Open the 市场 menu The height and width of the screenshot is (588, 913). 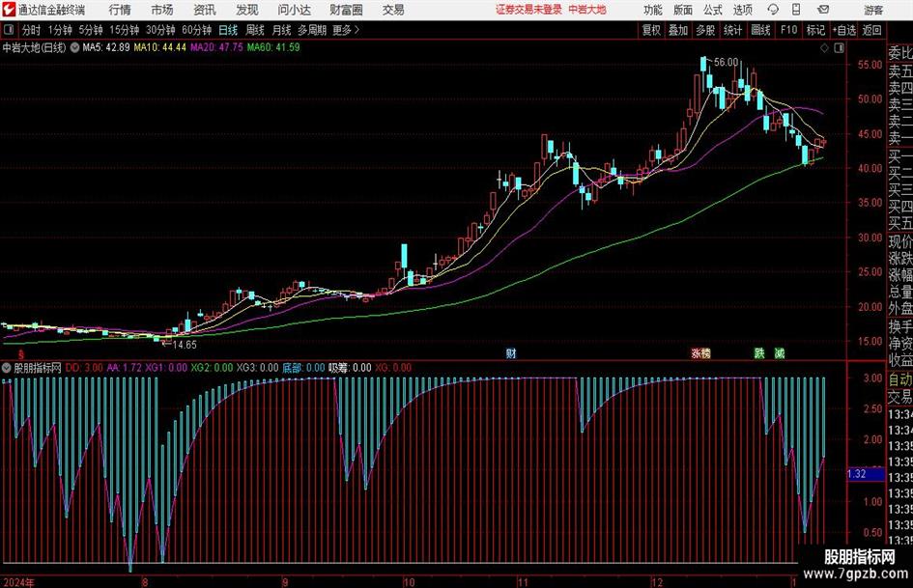tap(162, 10)
